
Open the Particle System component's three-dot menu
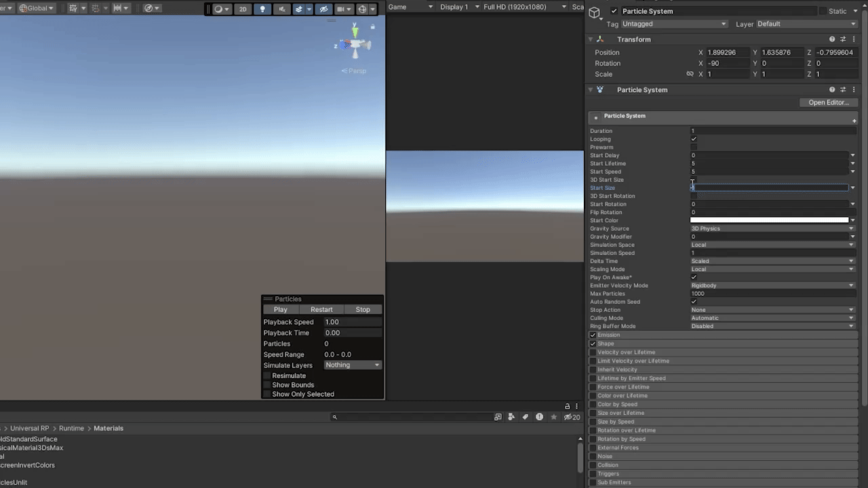tap(854, 89)
